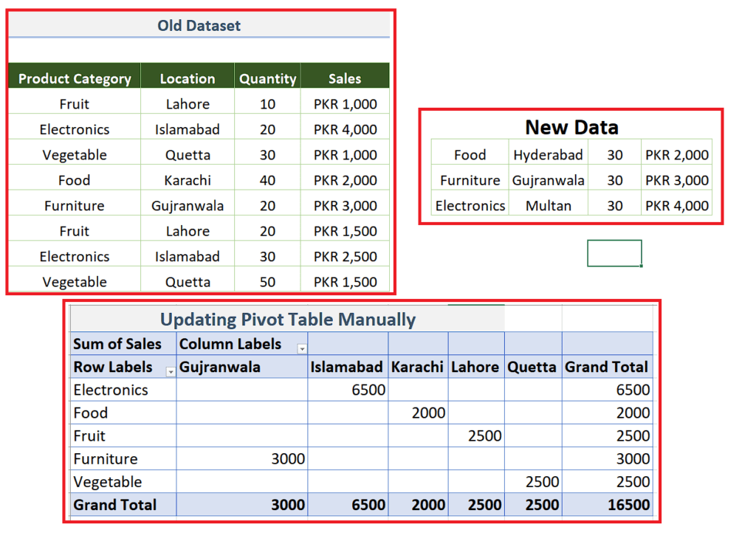The image size is (756, 544).
Task: Select the Quantity column header
Action: [267, 78]
